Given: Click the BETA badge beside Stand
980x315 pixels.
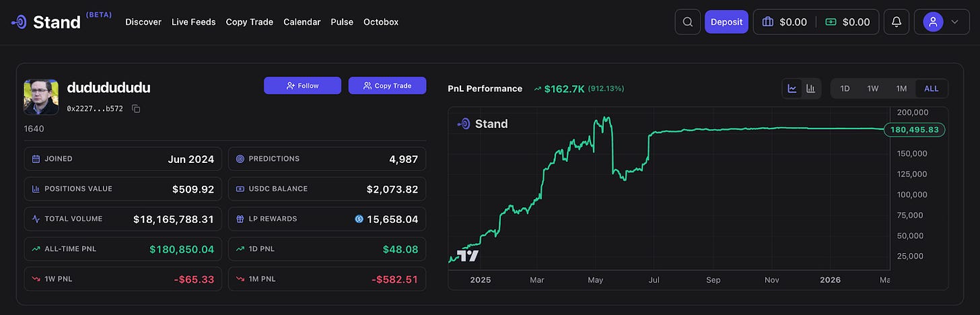Looking at the screenshot, I should tap(99, 14).
